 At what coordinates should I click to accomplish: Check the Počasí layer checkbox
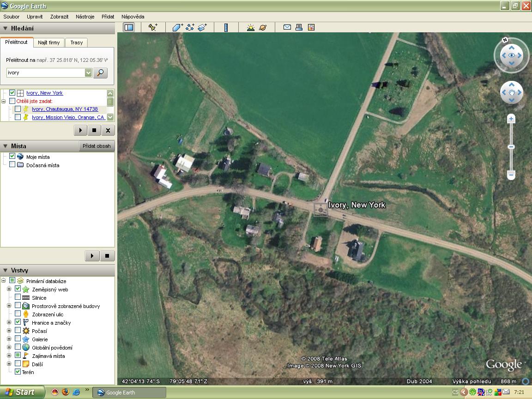(x=18, y=331)
